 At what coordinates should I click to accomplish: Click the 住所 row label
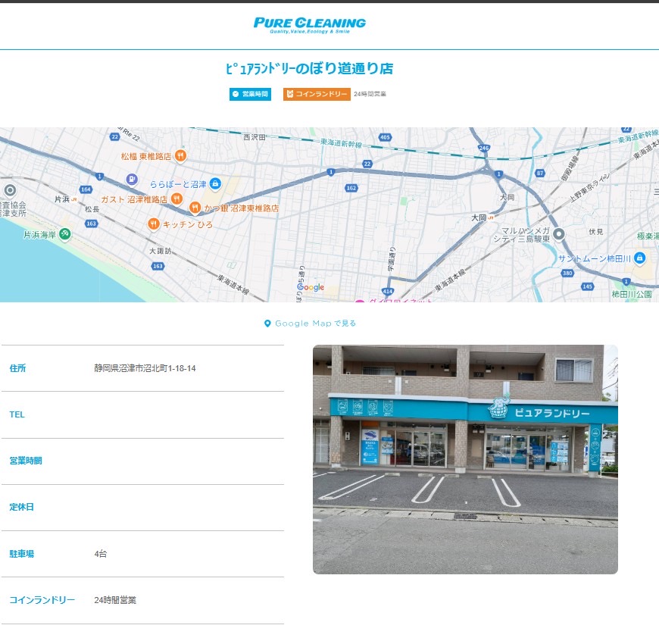[17, 368]
